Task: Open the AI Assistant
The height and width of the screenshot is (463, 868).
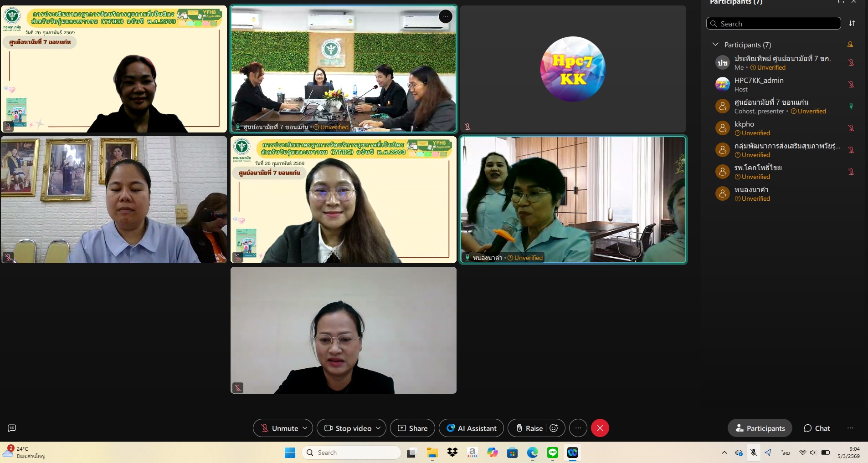Action: tap(471, 428)
